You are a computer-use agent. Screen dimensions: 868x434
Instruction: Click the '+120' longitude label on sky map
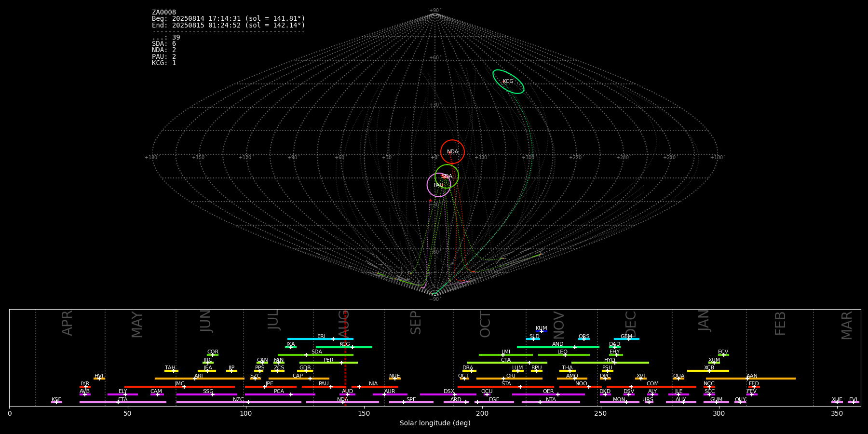click(245, 158)
